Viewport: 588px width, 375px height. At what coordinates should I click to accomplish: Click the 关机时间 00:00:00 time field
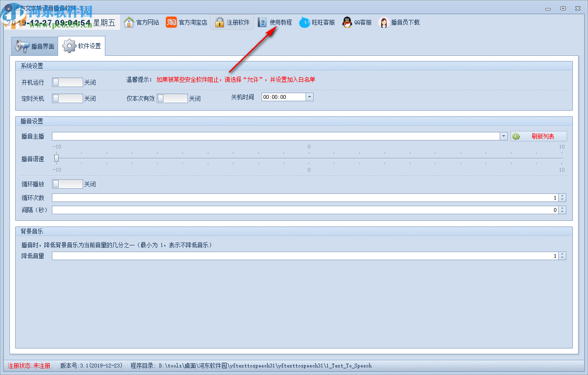tap(284, 97)
